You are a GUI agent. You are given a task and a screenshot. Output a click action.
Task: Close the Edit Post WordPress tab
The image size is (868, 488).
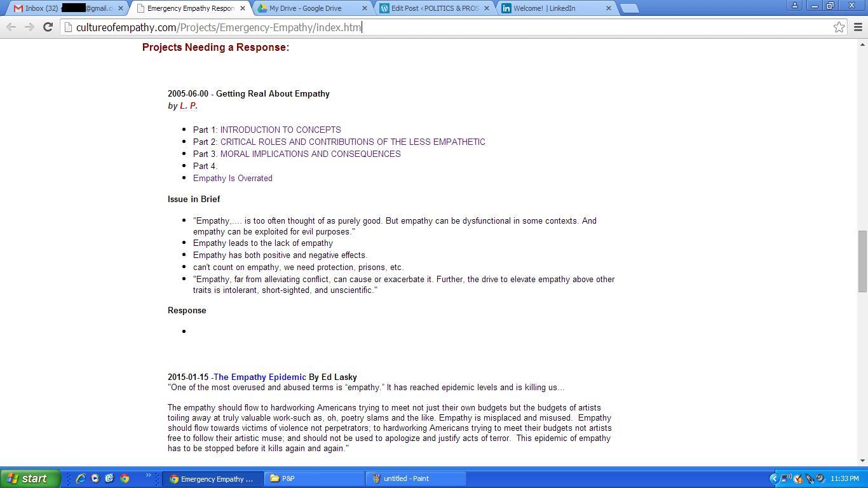coord(487,8)
